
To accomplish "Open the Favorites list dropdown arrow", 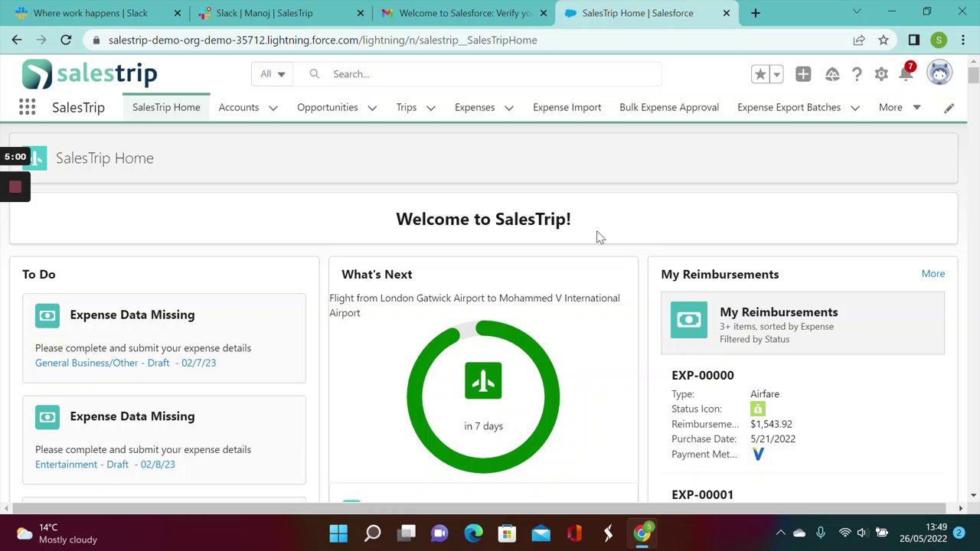I will [776, 74].
